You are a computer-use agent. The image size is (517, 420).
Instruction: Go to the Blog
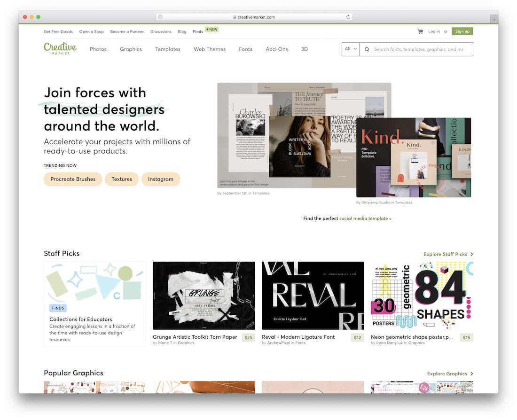(x=182, y=31)
